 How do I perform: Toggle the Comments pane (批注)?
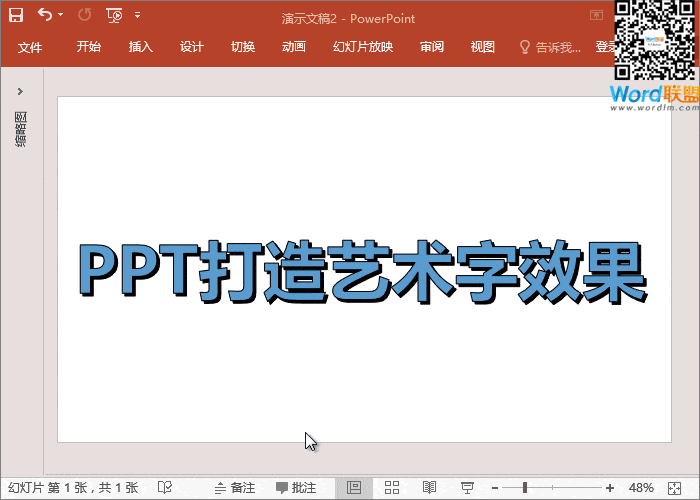(296, 487)
